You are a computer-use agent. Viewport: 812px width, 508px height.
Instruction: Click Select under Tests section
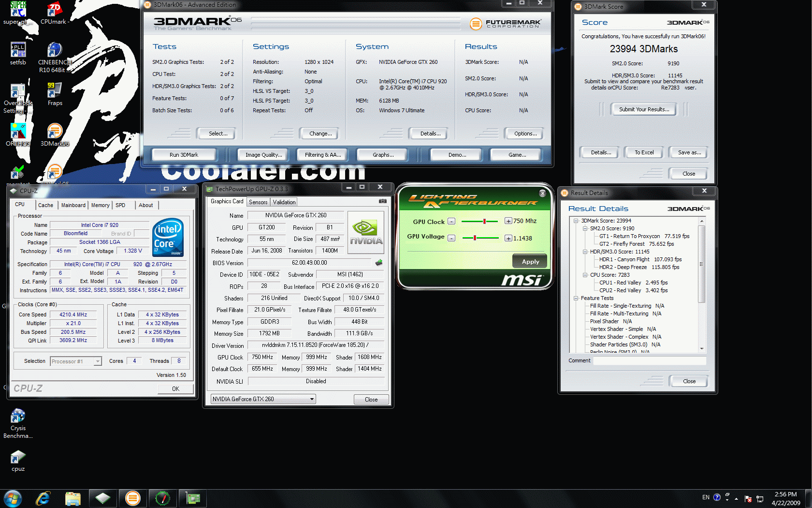[x=217, y=134]
